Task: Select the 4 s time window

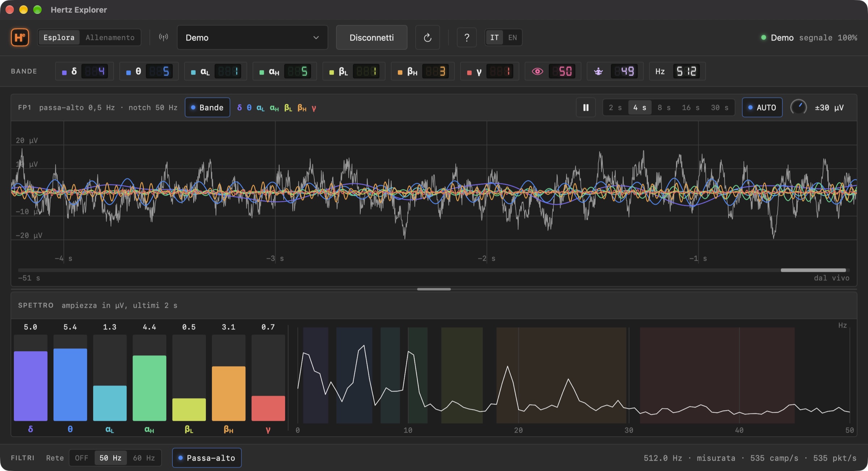Action: [640, 108]
